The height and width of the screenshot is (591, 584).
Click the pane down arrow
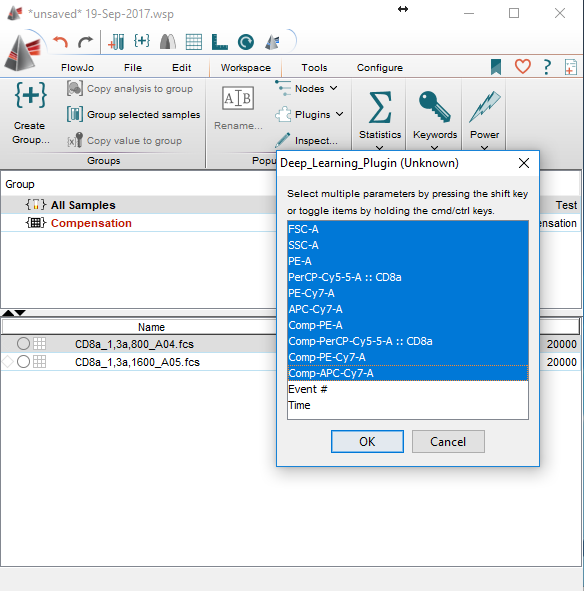coord(20,313)
